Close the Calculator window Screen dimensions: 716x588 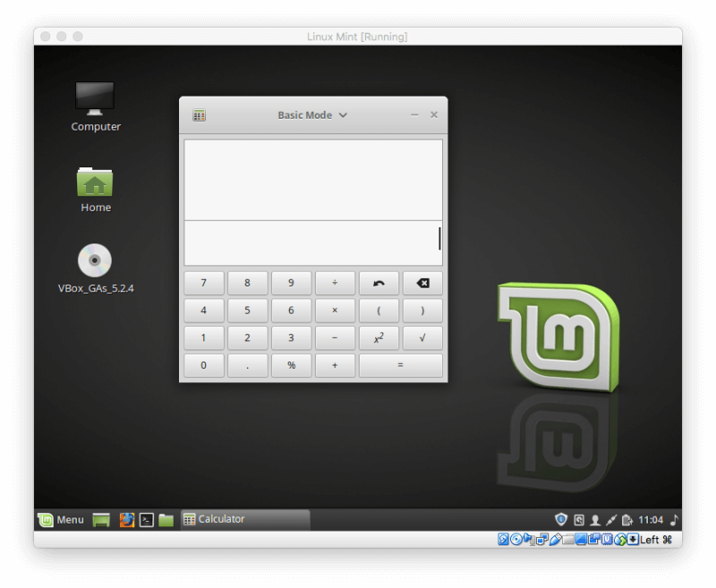tap(434, 115)
